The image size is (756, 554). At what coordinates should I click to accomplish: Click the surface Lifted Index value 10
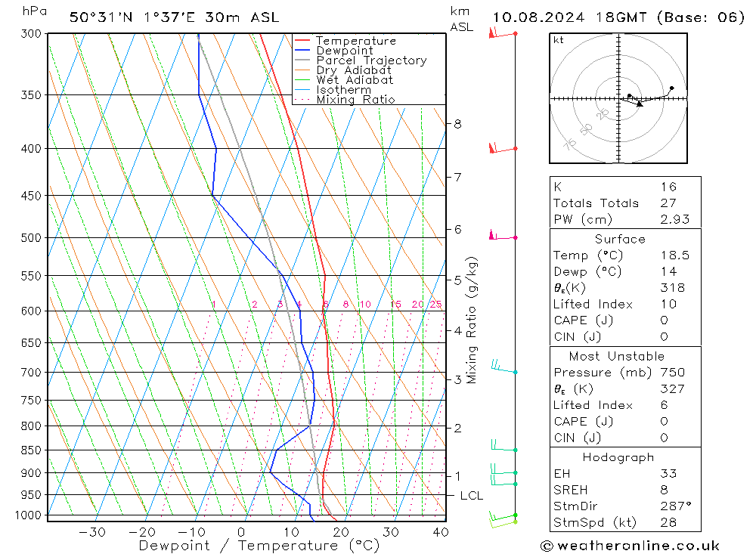pos(669,305)
